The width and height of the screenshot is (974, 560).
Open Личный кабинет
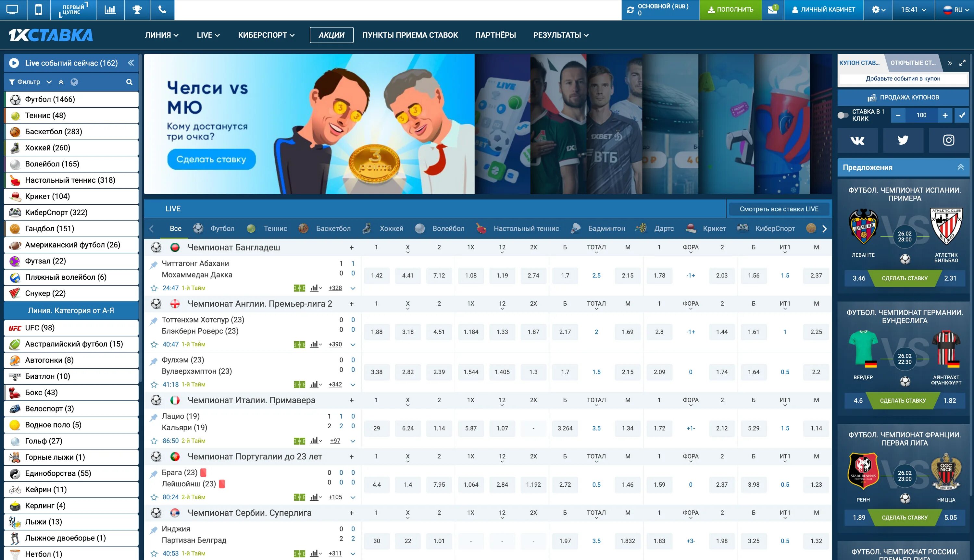tap(824, 10)
